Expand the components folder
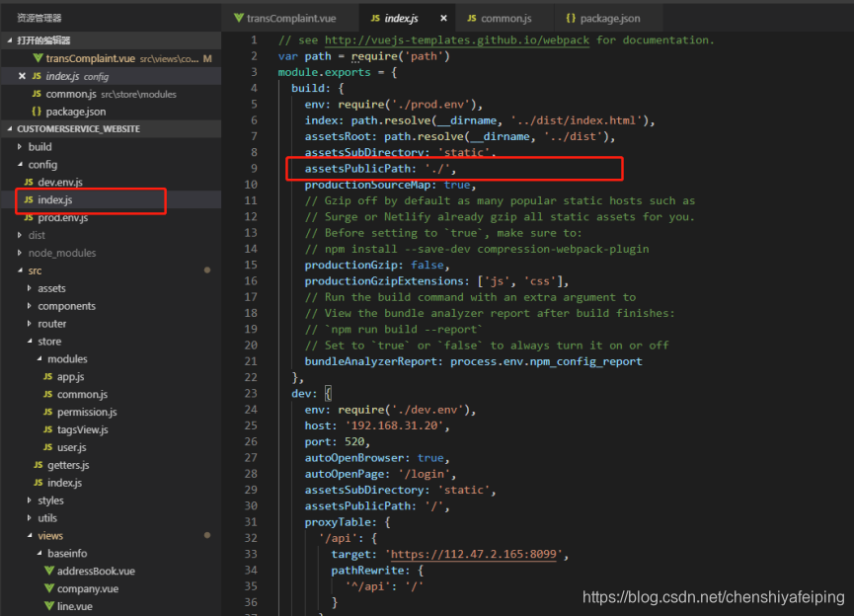This screenshot has width=854, height=616. coord(30,306)
